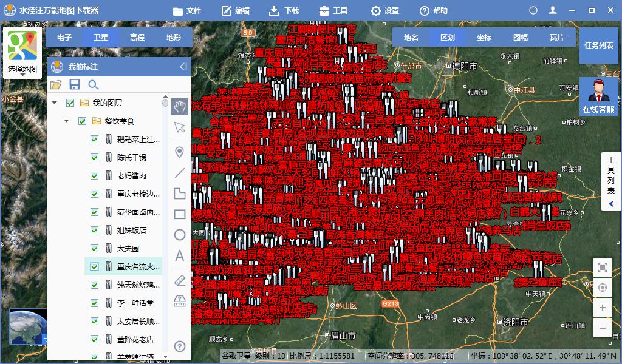Screen dimensions: 622x364
Task: Select the line drawing tool
Action: point(180,173)
